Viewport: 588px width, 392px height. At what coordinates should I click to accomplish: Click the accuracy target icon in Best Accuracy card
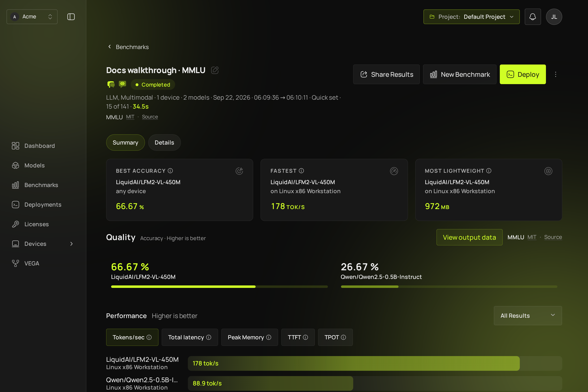239,171
